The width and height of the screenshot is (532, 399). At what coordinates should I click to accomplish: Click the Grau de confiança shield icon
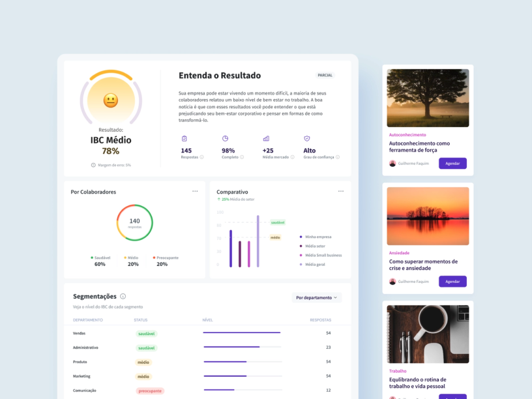306,138
